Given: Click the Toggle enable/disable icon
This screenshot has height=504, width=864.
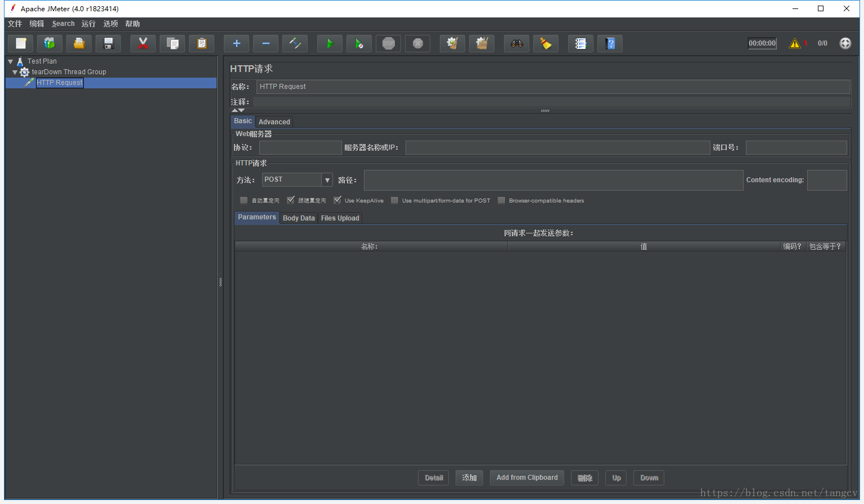Looking at the screenshot, I should (x=295, y=43).
